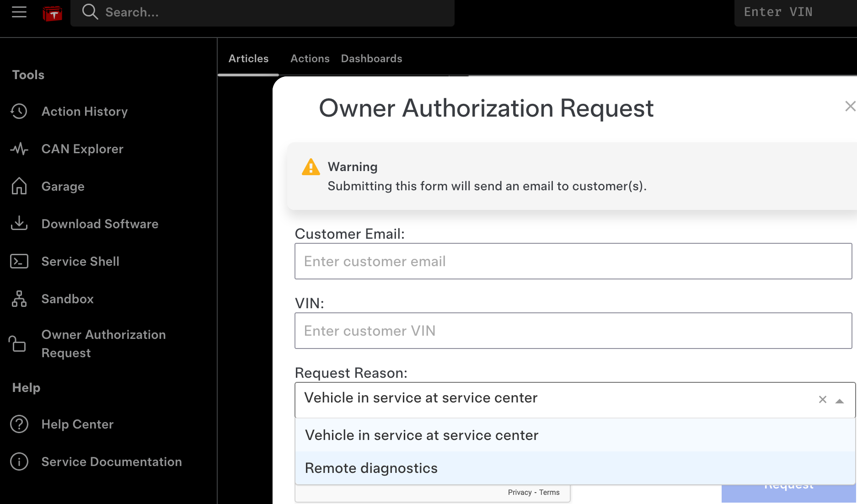Open Help Center question icon
Viewport: 857px width, 504px height.
pos(19,424)
